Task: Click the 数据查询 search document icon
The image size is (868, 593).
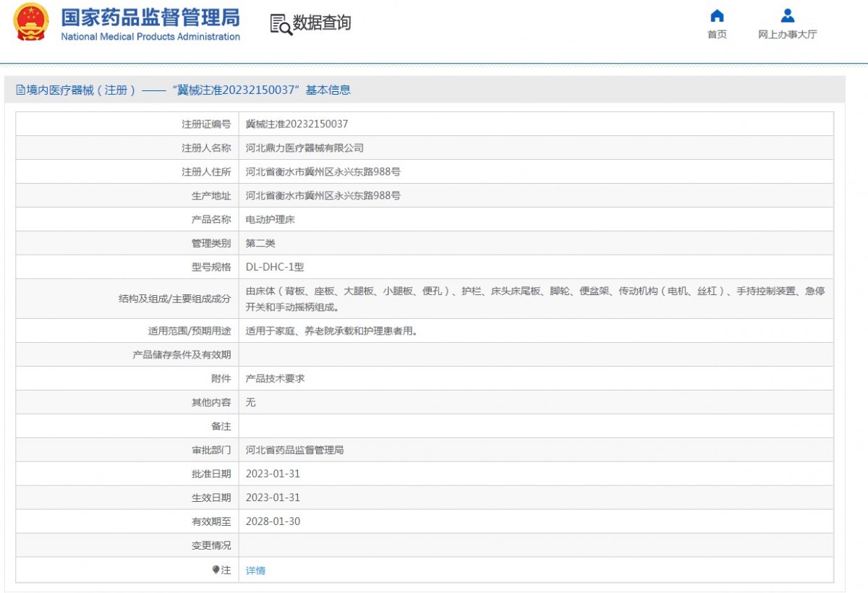Action: point(281,24)
